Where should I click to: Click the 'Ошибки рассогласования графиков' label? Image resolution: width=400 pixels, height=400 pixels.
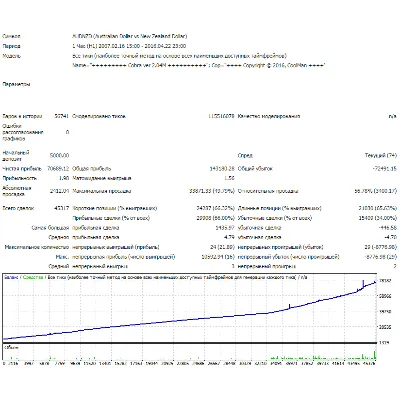22,132
